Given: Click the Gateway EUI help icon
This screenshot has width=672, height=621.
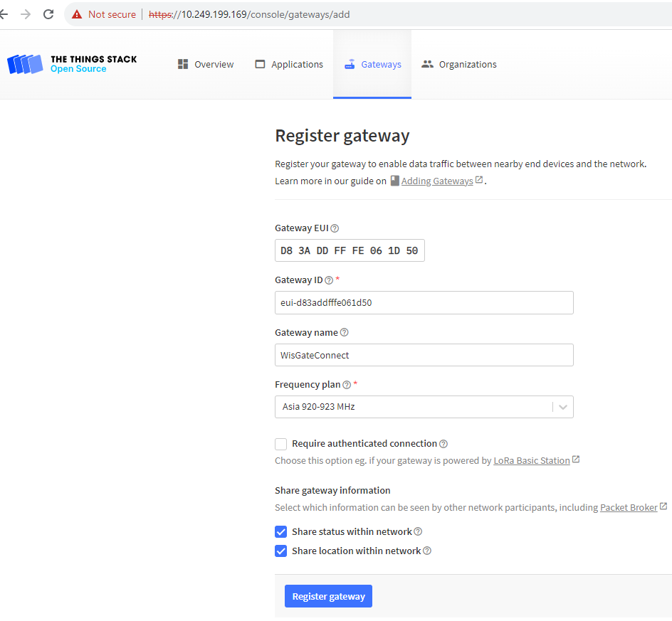Looking at the screenshot, I should click(335, 228).
